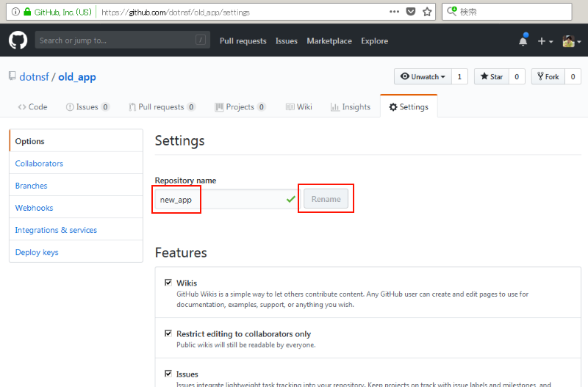Open the old_app repository name link
This screenshot has width=588, height=387.
(77, 77)
